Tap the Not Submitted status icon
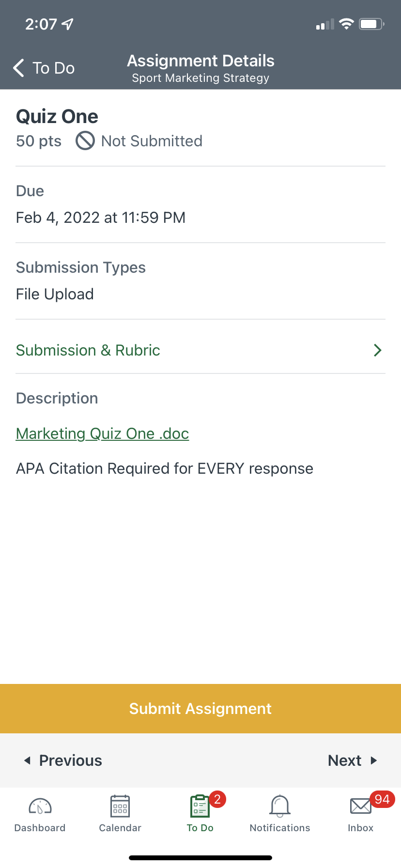Image resolution: width=401 pixels, height=868 pixels. [x=85, y=141]
